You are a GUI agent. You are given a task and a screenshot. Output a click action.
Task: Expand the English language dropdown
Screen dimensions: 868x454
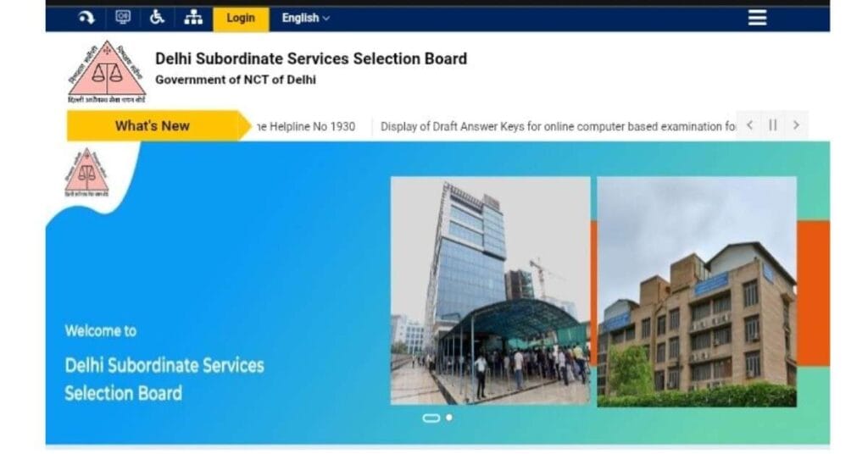coord(305,19)
